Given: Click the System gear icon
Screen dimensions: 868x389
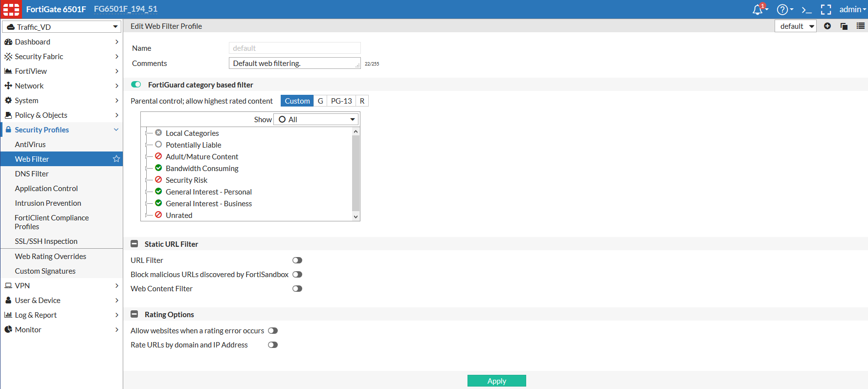Looking at the screenshot, I should 8,101.
